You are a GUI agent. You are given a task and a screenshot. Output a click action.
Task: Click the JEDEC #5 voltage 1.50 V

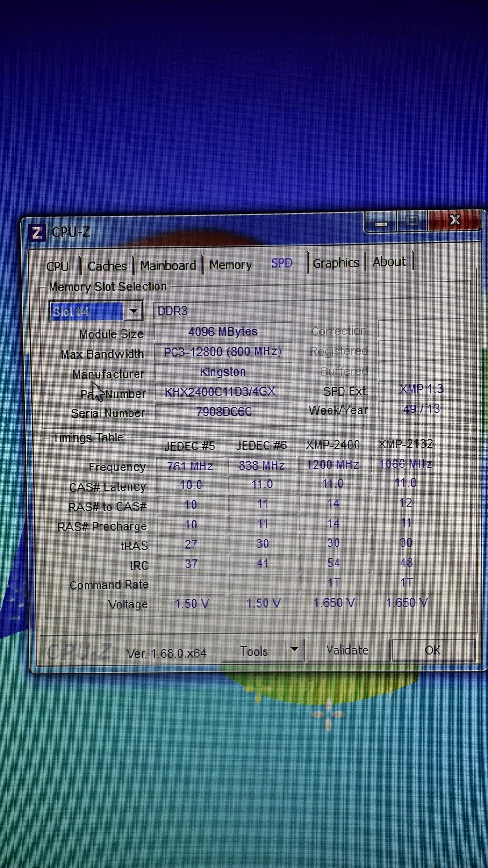[191, 604]
